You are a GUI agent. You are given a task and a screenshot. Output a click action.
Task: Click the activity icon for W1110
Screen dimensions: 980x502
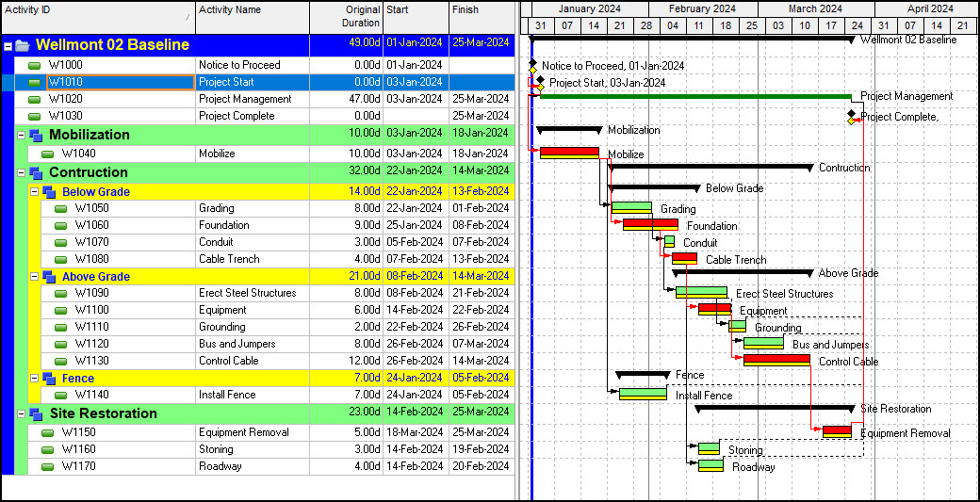tap(60, 327)
